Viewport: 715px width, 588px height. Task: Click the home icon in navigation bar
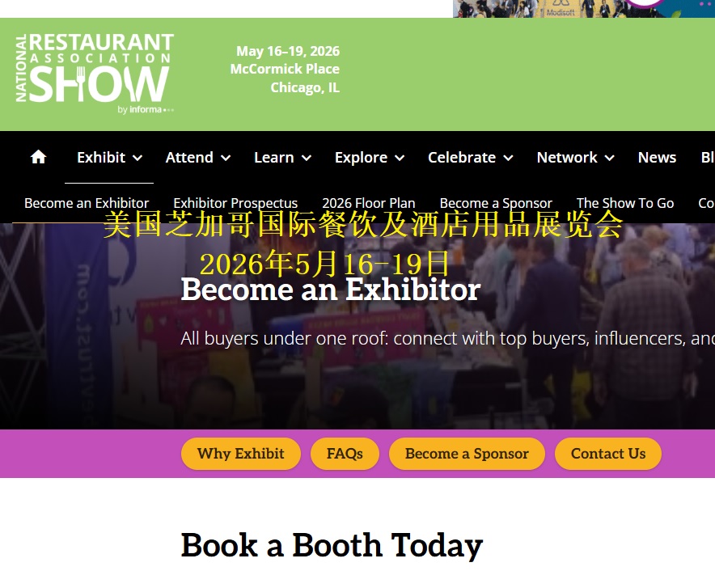point(38,157)
